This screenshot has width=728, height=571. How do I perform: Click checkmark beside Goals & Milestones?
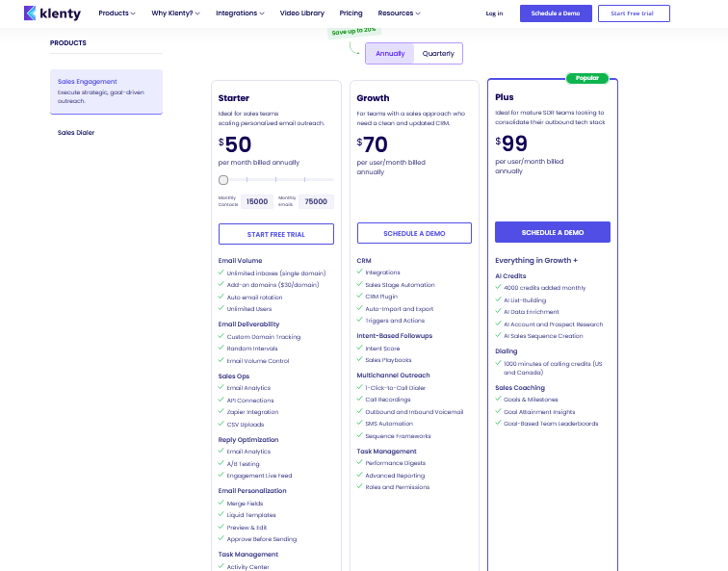point(498,399)
